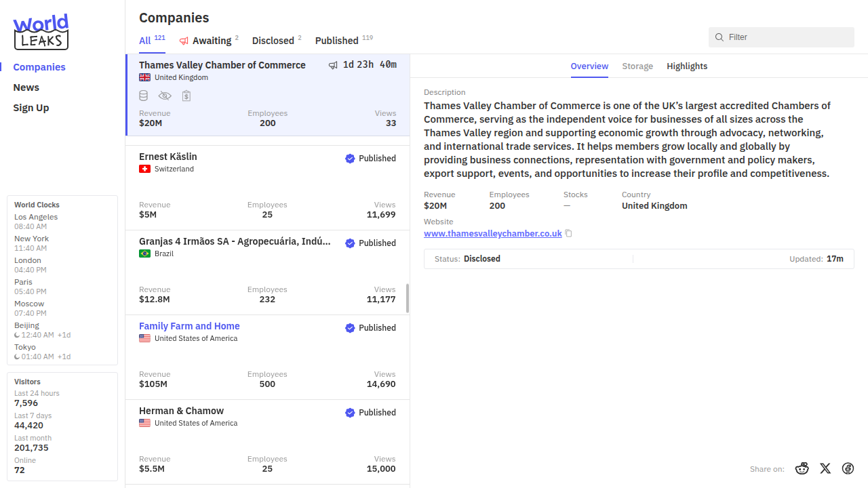Image resolution: width=868 pixels, height=488 pixels.
Task: Share on Facebook
Action: [x=848, y=468]
